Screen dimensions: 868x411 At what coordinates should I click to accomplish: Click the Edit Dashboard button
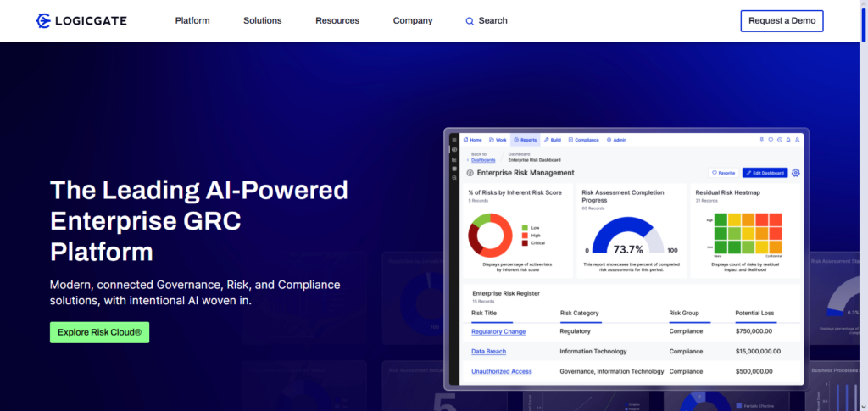pos(764,173)
